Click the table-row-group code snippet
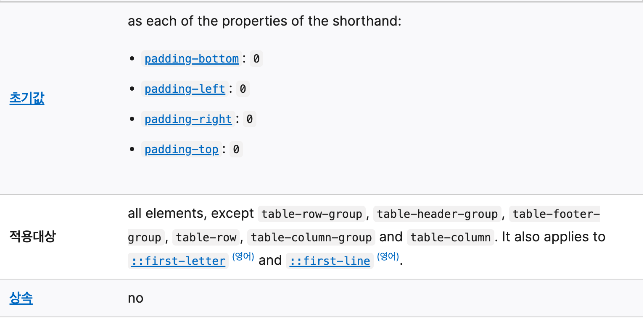 coord(311,214)
